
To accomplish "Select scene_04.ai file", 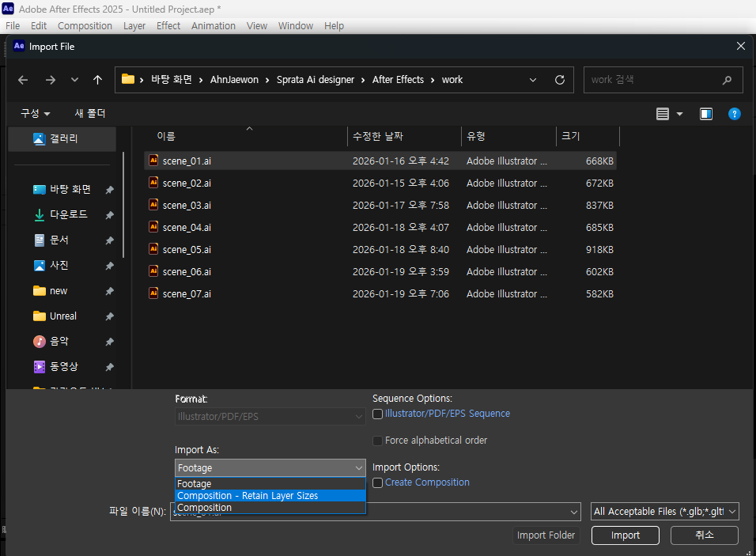I will pos(380,228).
